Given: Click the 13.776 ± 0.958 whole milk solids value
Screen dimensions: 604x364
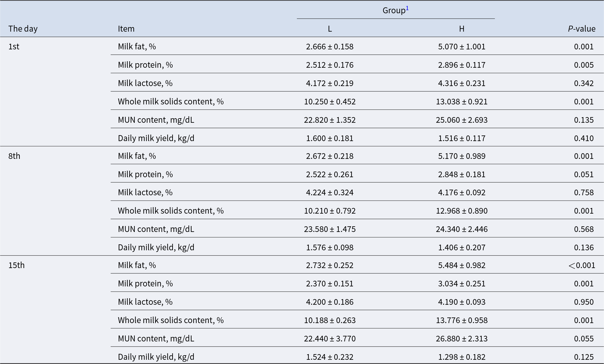Looking at the screenshot, I should tap(462, 320).
